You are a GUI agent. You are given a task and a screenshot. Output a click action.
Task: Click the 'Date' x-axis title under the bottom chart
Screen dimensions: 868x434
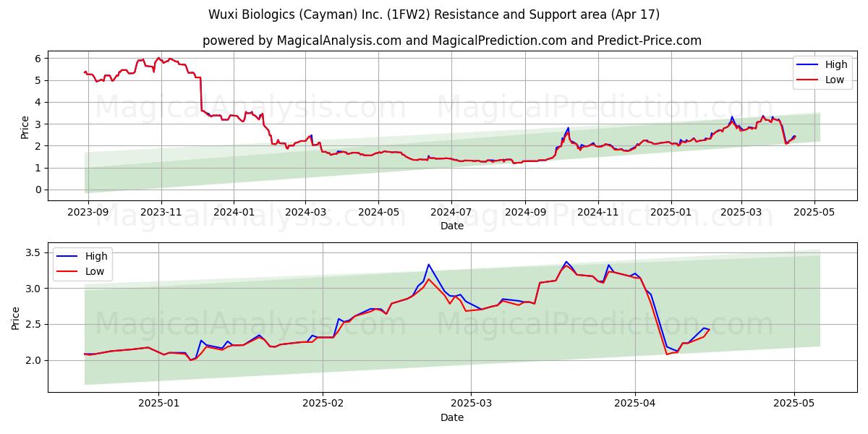pyautogui.click(x=452, y=417)
